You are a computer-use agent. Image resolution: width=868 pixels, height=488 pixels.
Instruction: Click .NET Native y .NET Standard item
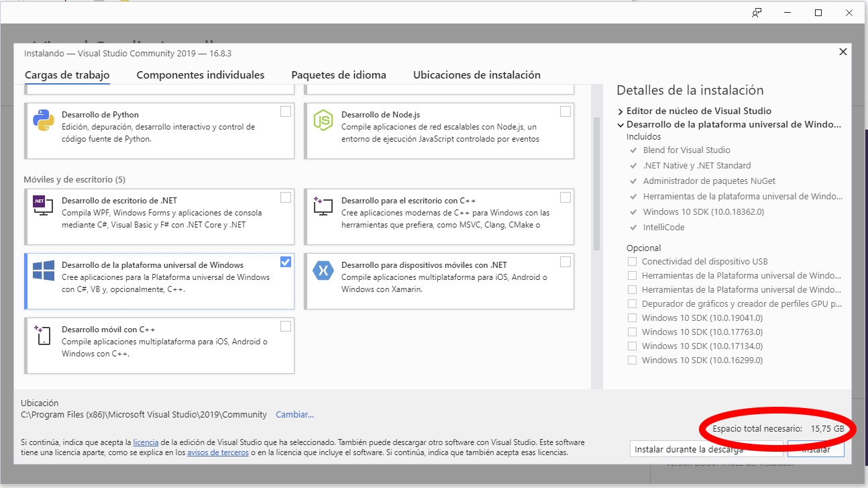tap(697, 166)
